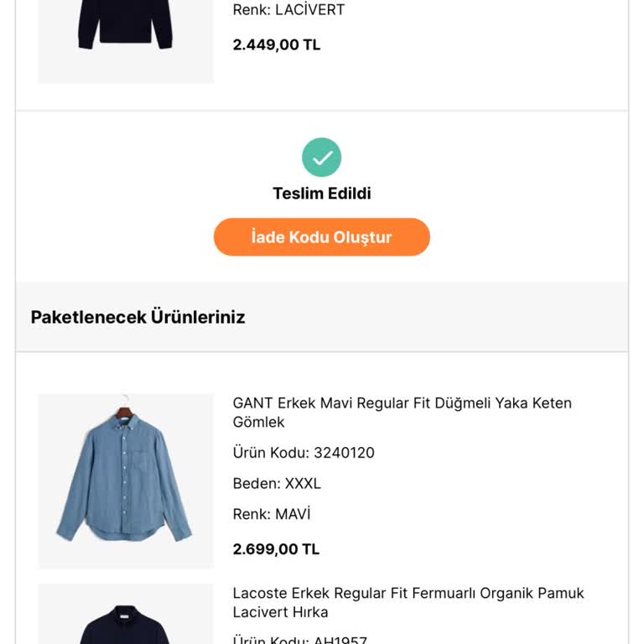This screenshot has height=644, width=644.
Task: Click the 2.699,00 TL price
Action: [276, 549]
